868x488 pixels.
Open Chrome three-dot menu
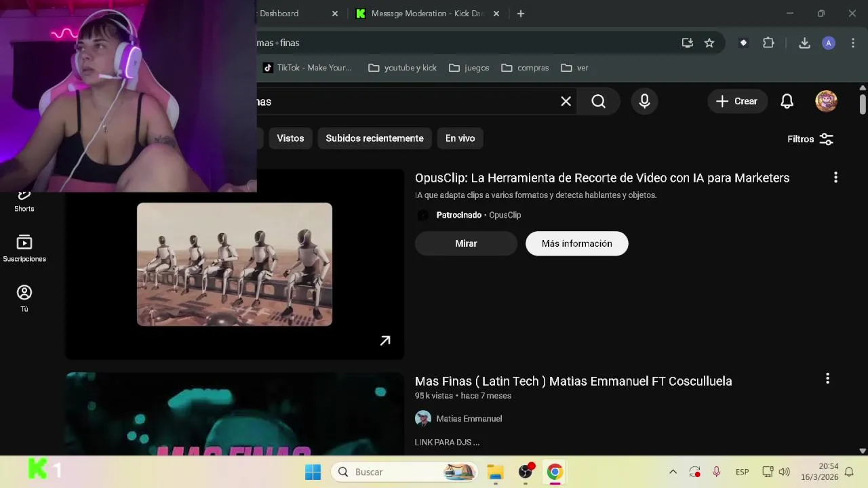pyautogui.click(x=853, y=43)
